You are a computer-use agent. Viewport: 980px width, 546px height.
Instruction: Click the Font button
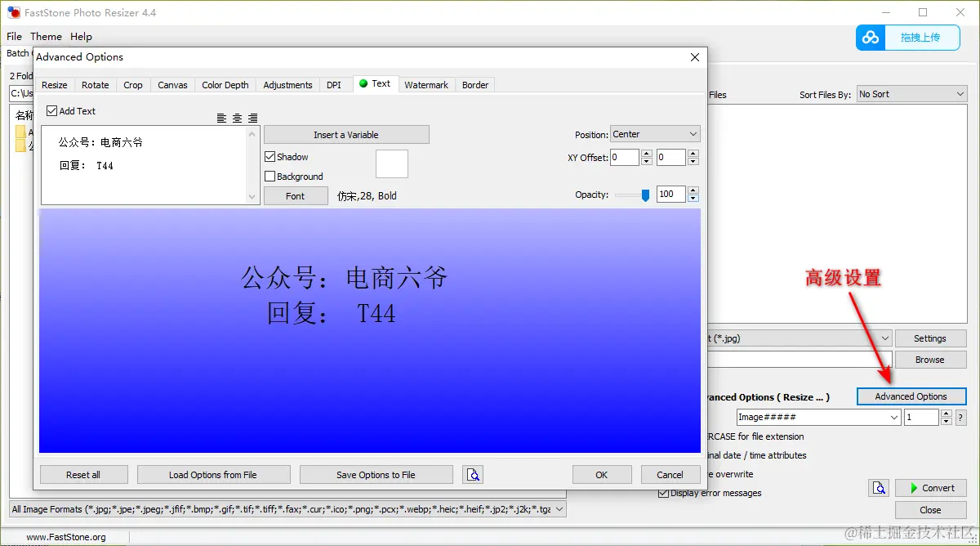296,196
